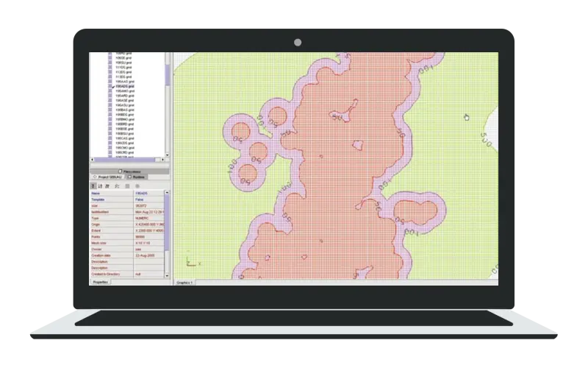588x368 pixels.
Task: Click the 500 contour label on the map
Action: (487, 139)
